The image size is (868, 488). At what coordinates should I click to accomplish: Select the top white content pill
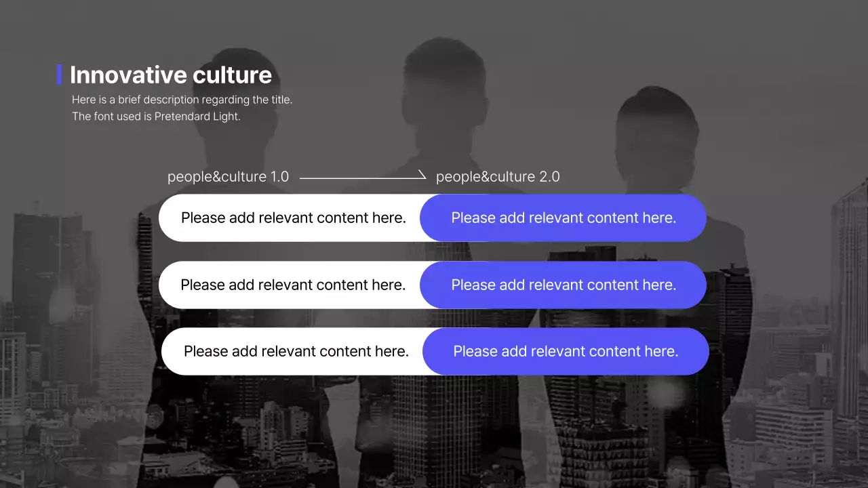tap(292, 218)
